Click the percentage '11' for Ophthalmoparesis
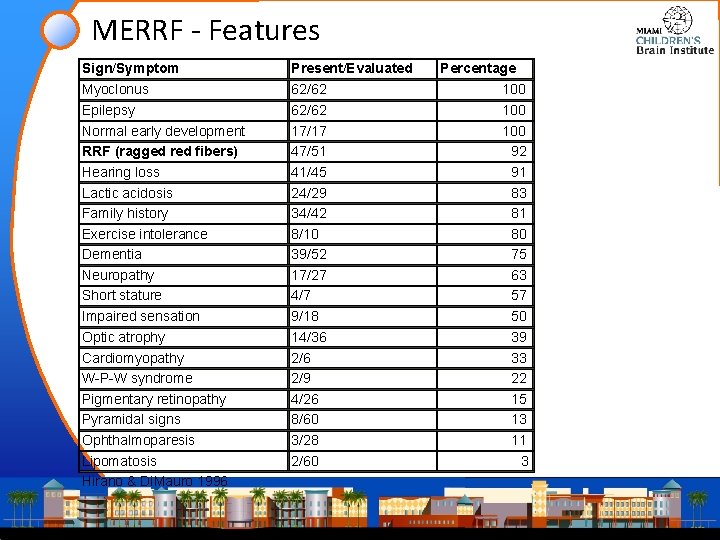The image size is (720, 540). click(x=519, y=440)
